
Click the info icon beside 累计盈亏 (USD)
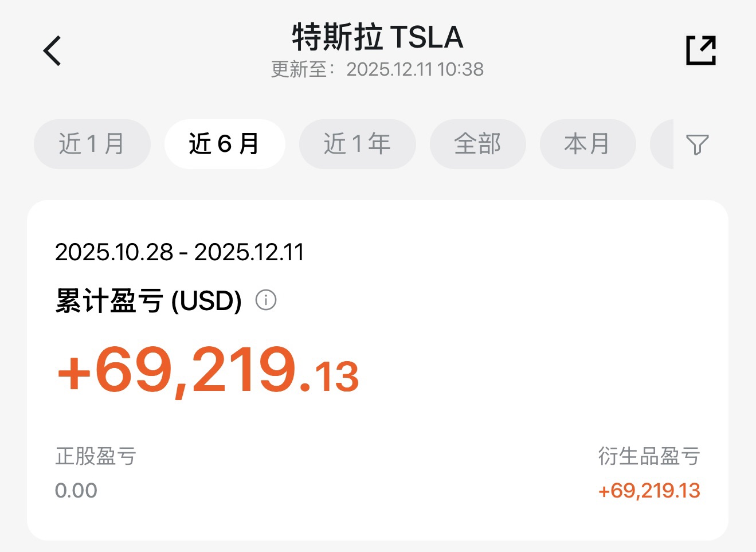(265, 300)
